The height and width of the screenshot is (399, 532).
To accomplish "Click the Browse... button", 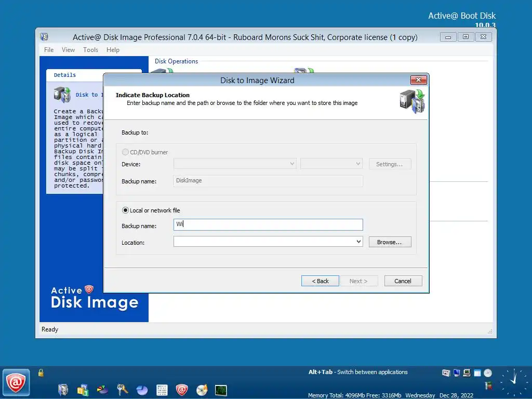I will (390, 242).
